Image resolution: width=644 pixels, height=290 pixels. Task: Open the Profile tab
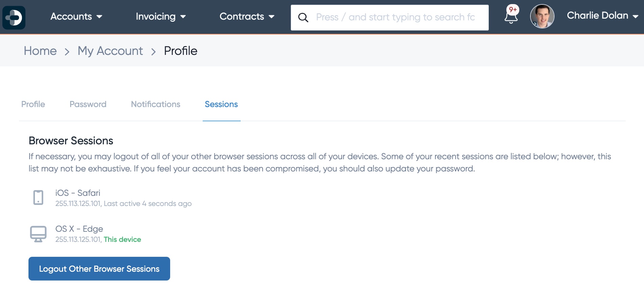(x=33, y=104)
